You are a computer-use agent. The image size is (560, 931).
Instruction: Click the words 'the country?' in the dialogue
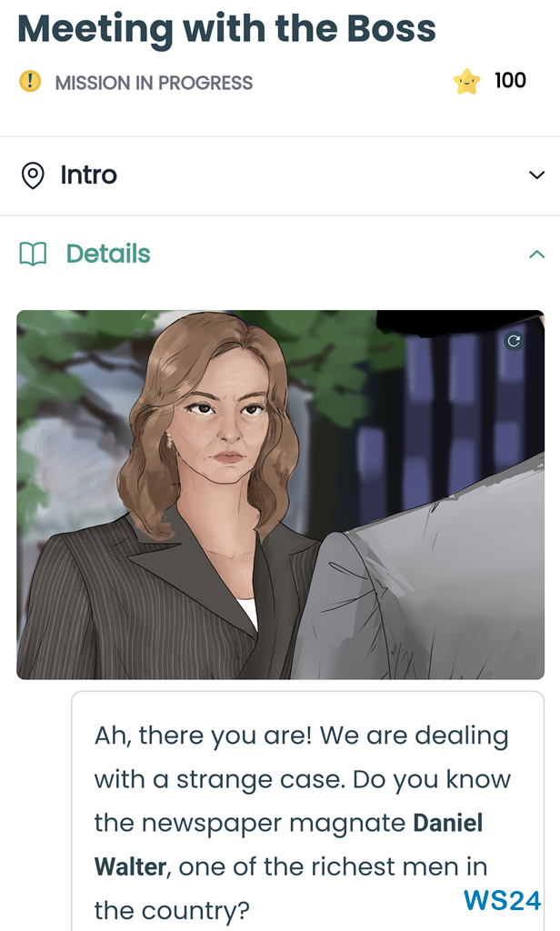tap(172, 910)
